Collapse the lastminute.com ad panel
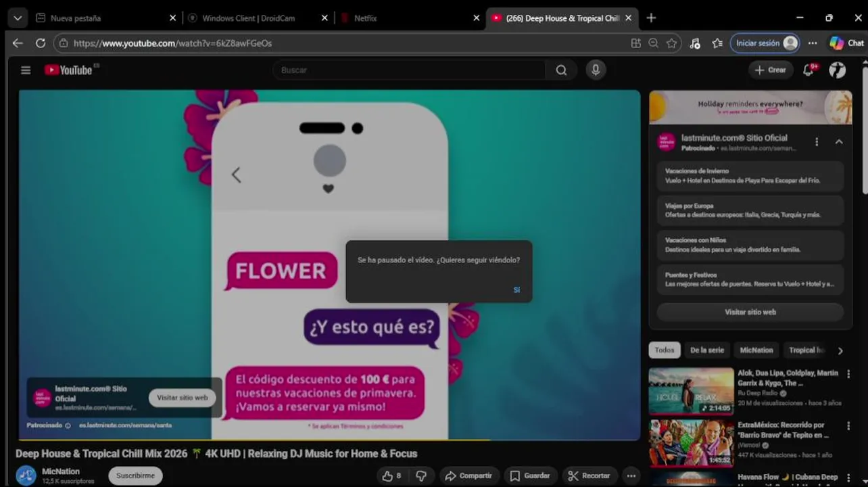Screen dimensions: 868x487 [839, 142]
